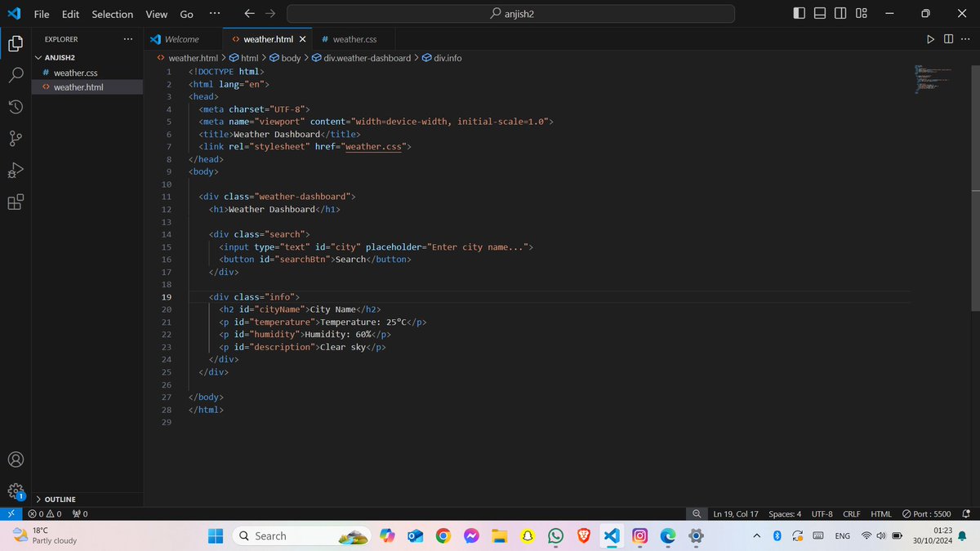
Task: Click Ln 19, Col 17 in status bar
Action: 736,514
